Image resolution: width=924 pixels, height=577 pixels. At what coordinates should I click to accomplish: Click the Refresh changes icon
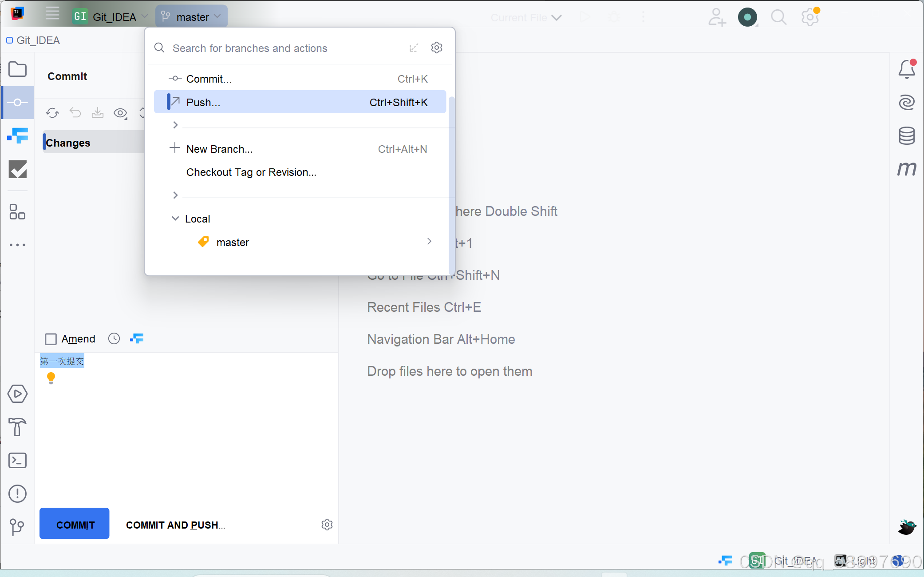pyautogui.click(x=52, y=113)
